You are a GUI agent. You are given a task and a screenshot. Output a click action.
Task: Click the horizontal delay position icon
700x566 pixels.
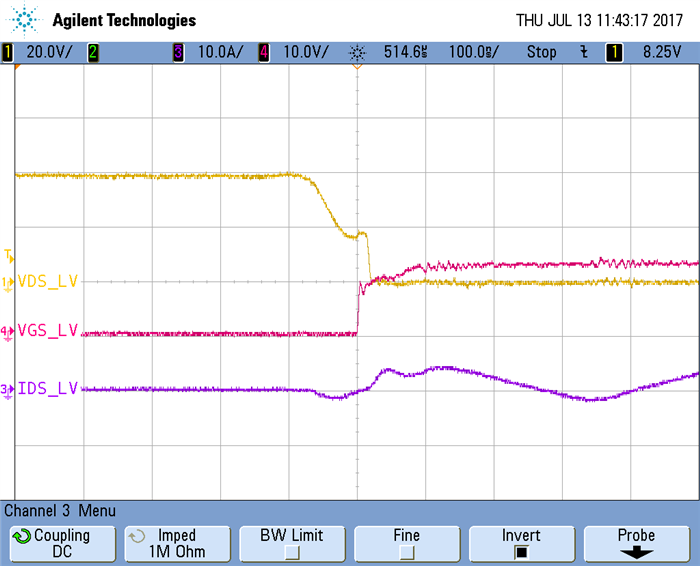pyautogui.click(x=357, y=52)
